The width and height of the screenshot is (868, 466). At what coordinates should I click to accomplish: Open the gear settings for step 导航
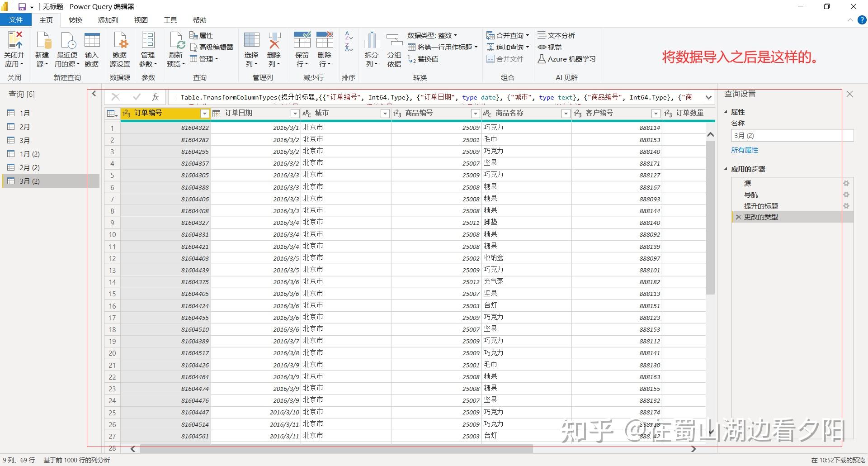coord(846,195)
